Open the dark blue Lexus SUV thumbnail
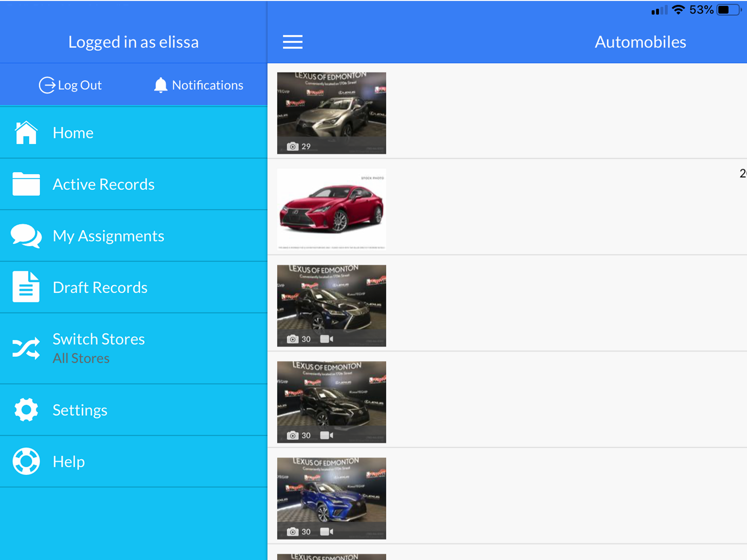 point(331,306)
